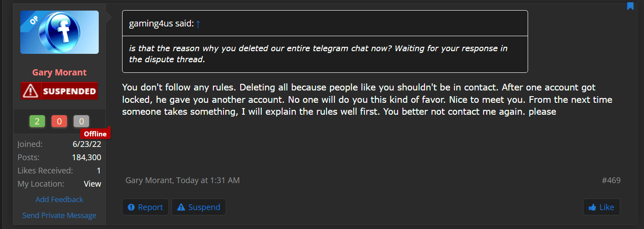
Task: Click the blue bookmark icon at top right
Action: [630, 6]
